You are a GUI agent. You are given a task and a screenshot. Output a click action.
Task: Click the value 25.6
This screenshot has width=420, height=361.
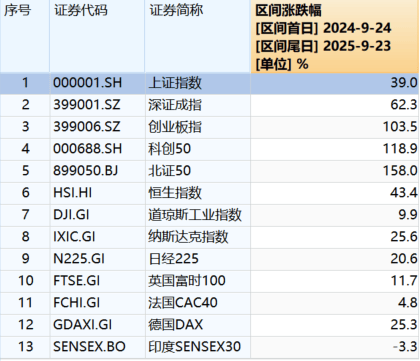click(x=404, y=237)
